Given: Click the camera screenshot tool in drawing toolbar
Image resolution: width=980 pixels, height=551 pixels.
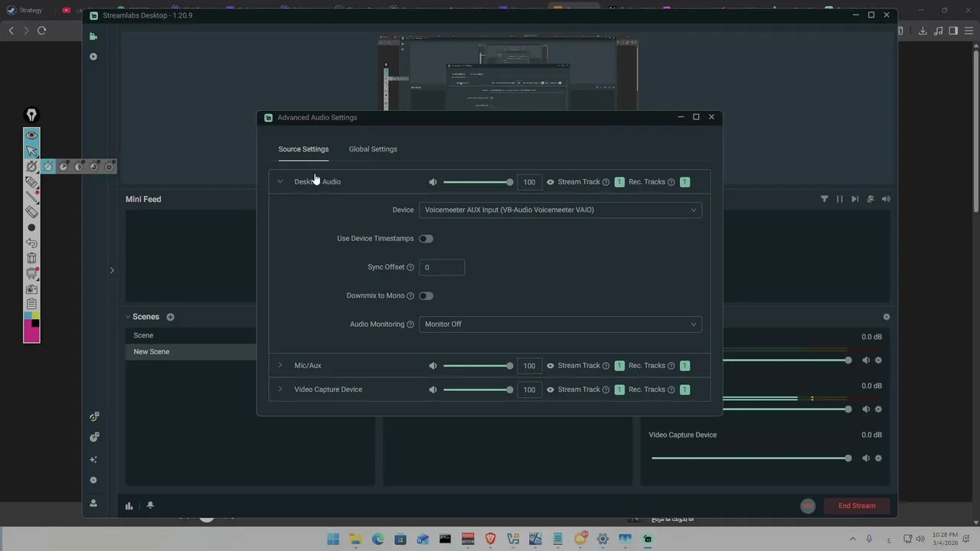Looking at the screenshot, I should pos(31,289).
